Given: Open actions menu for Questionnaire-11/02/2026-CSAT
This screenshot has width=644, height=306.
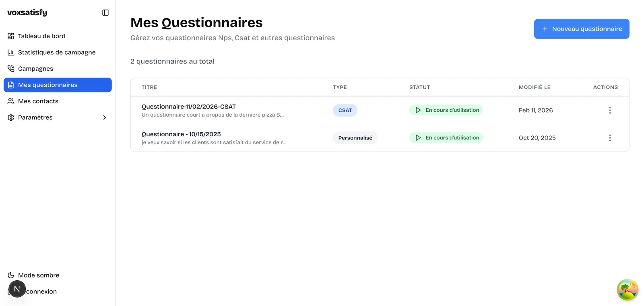Looking at the screenshot, I should [610, 110].
